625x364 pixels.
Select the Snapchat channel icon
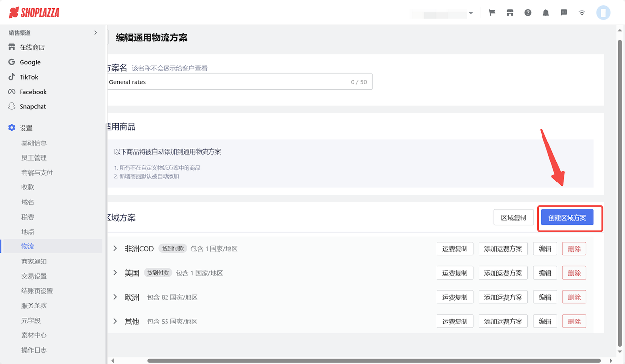click(x=12, y=106)
